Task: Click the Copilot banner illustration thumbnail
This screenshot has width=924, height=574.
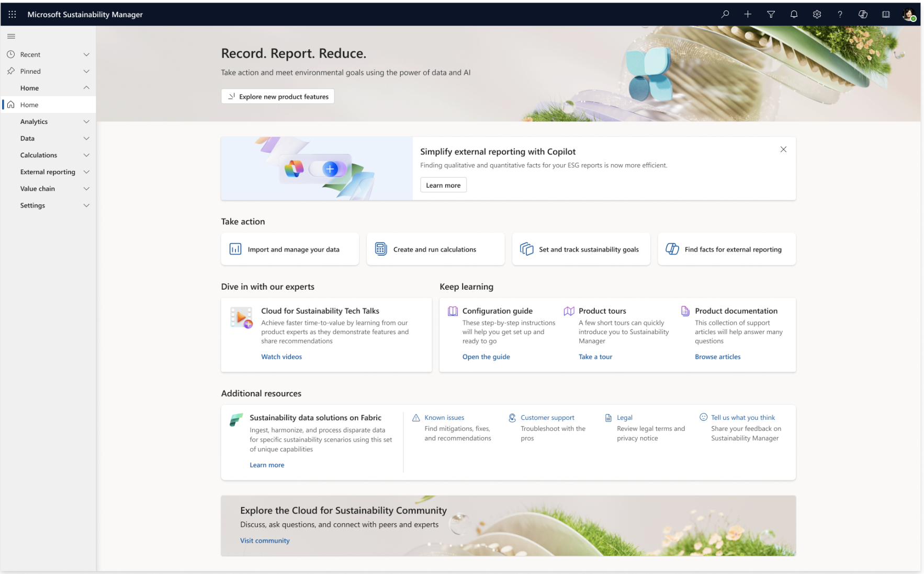Action: tap(317, 168)
